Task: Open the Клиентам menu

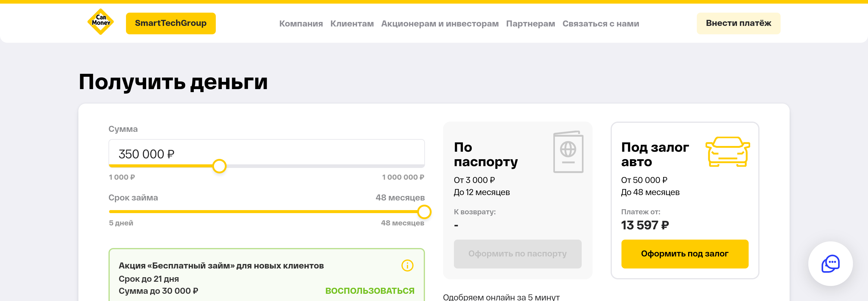Action: tap(352, 23)
